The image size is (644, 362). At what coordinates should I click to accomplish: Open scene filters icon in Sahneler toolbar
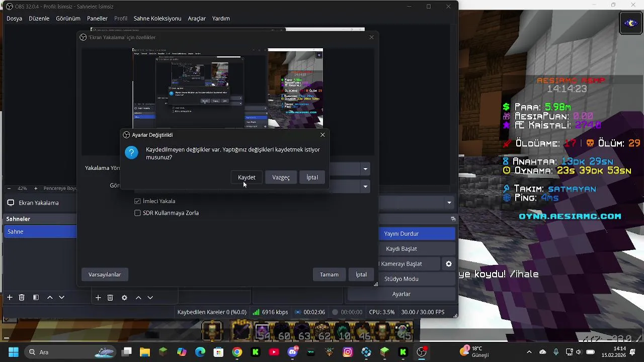pos(36,298)
